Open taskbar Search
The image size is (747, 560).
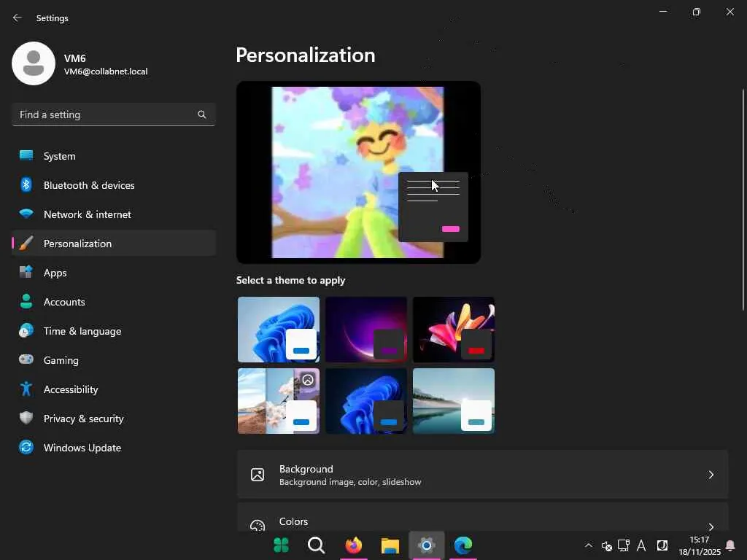click(317, 545)
